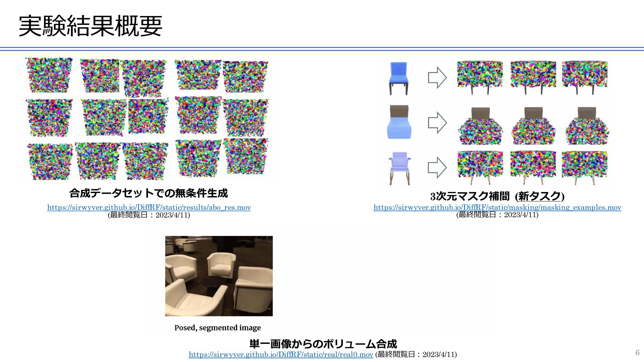Click the blue dining chair image
Viewport: 644px width, 362px height.
point(398,78)
